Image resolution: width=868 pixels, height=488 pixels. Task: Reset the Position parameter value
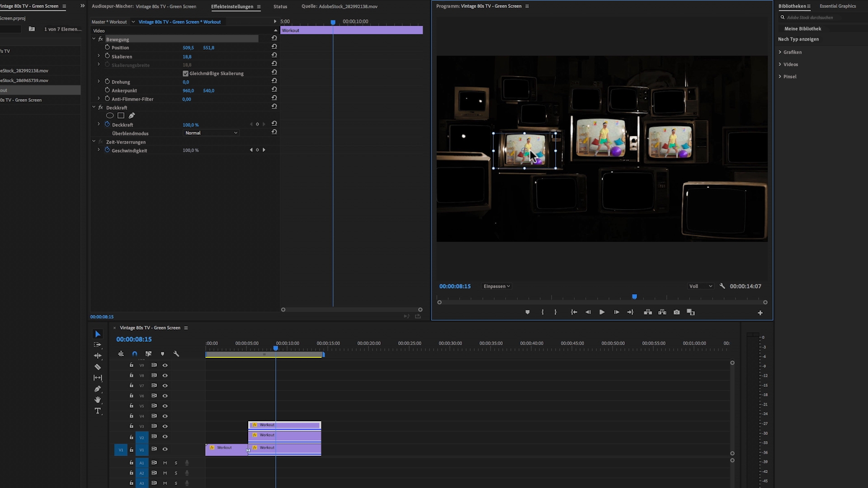click(274, 47)
